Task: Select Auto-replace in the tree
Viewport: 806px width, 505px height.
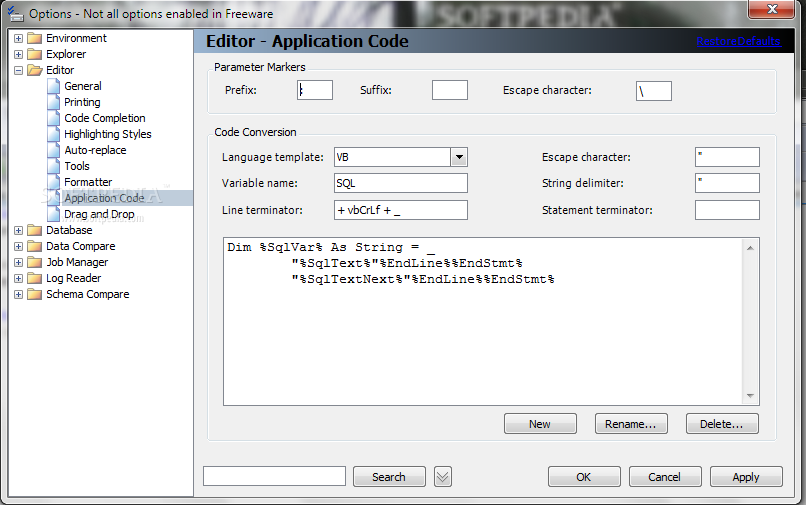Action: pyautogui.click(x=95, y=150)
